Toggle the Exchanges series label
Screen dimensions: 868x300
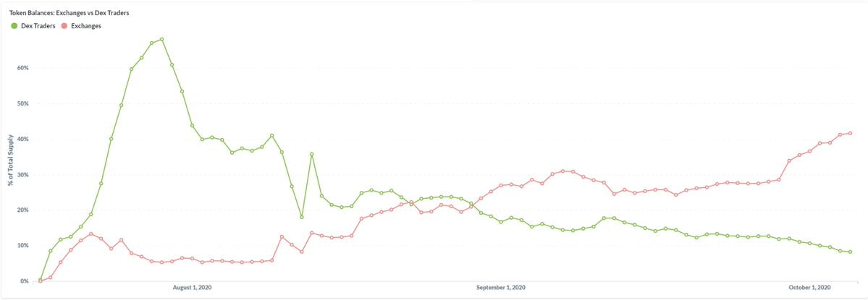[x=85, y=26]
